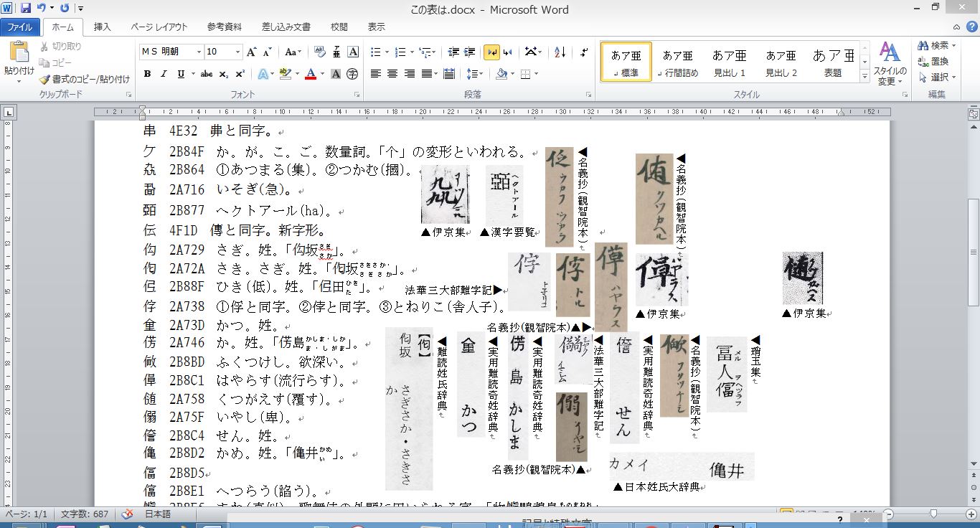Click the vertical scrollbar thumb
Viewport: 980px width, 528px height.
coord(974,253)
